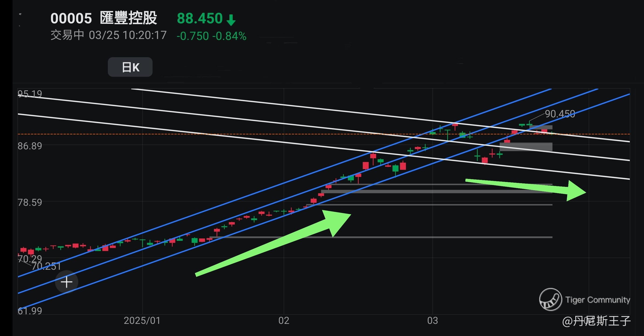Click the @丹尼斯王子 author handle

[596, 321]
